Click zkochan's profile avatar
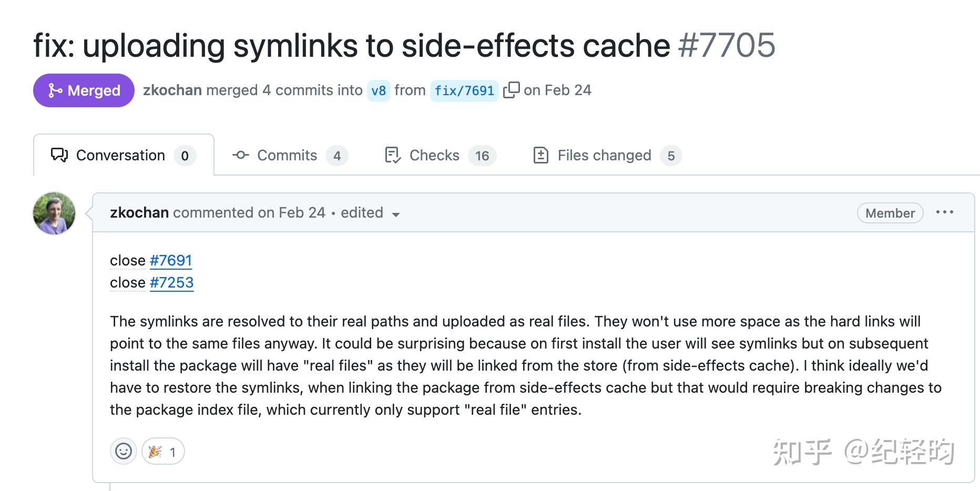980x491 pixels. point(54,213)
